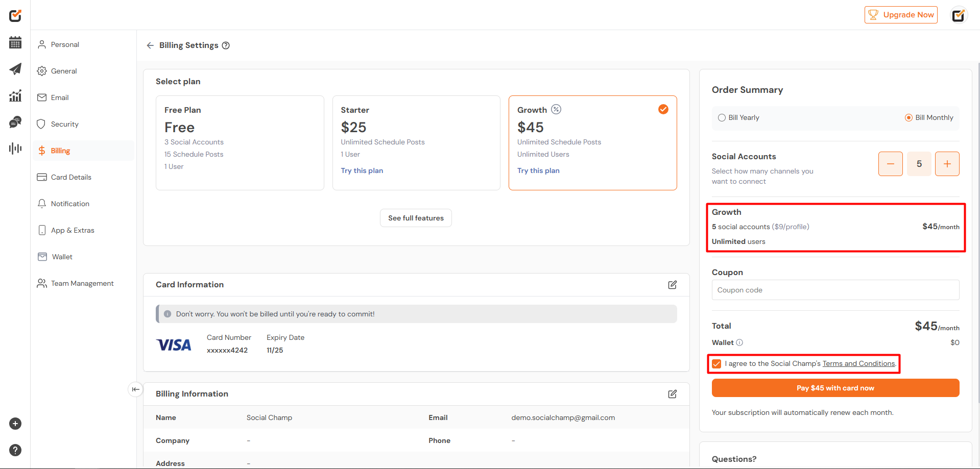Click the Growth plan selected checkmark

coord(663,109)
